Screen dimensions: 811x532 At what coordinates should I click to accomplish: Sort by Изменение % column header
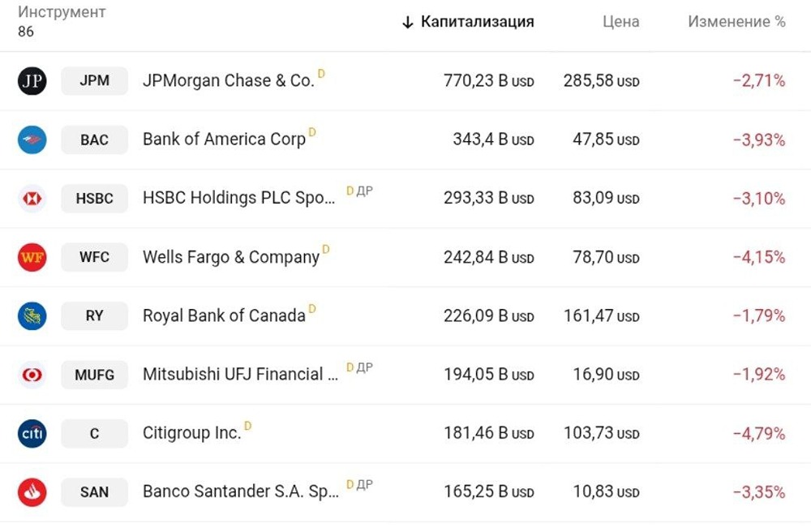(736, 22)
